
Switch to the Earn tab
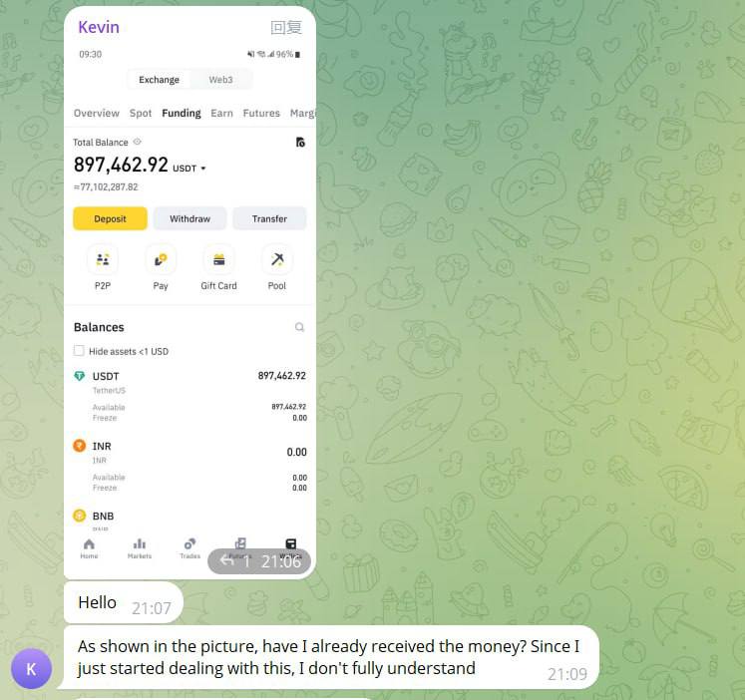pyautogui.click(x=221, y=113)
